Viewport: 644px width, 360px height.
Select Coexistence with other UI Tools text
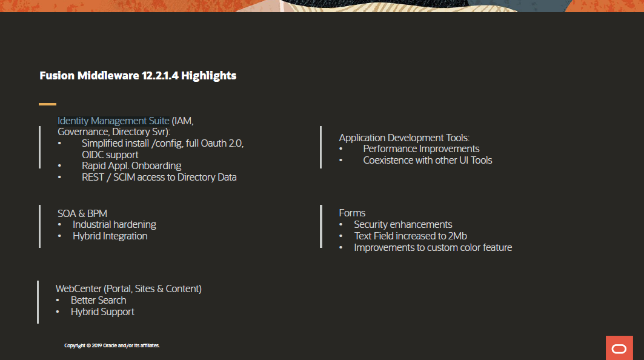tap(427, 160)
